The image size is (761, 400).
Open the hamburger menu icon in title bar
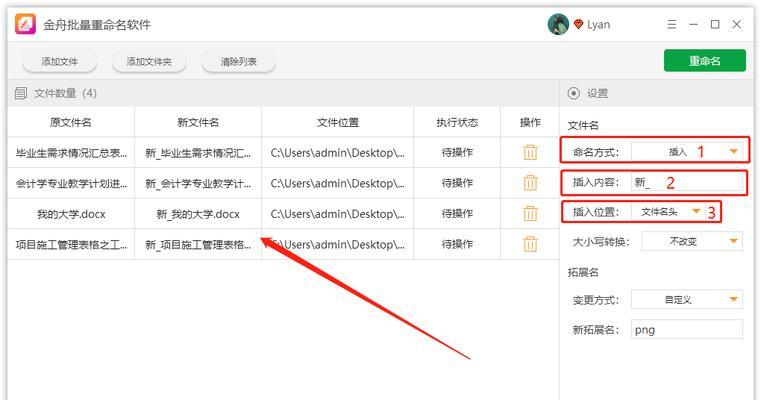[x=672, y=24]
